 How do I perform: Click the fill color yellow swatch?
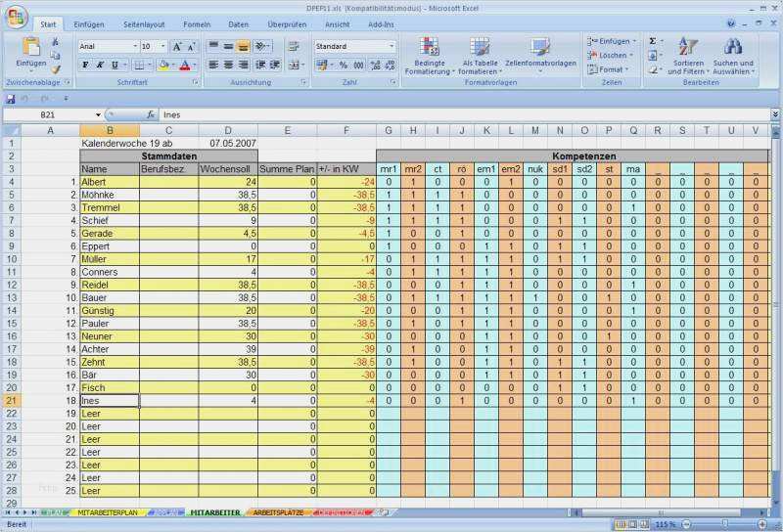(163, 66)
